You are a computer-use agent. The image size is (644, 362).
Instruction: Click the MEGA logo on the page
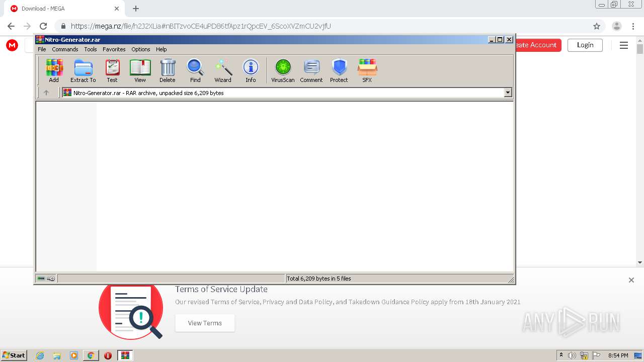12,45
